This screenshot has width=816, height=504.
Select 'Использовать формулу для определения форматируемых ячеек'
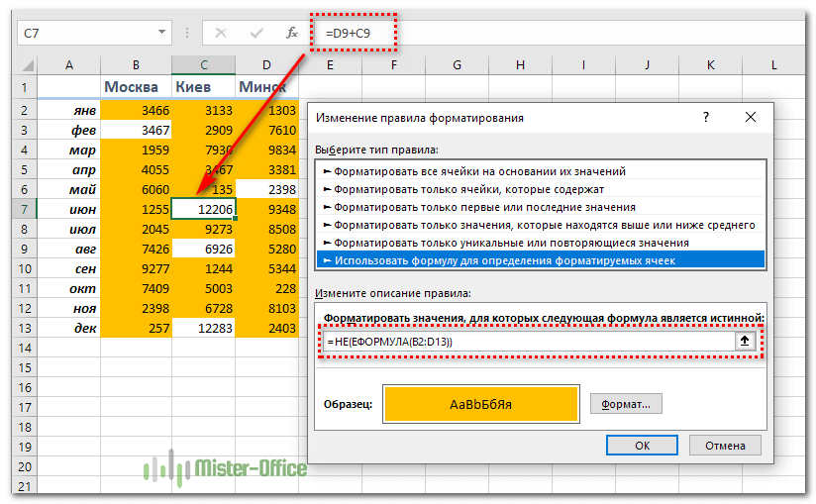click(501, 259)
